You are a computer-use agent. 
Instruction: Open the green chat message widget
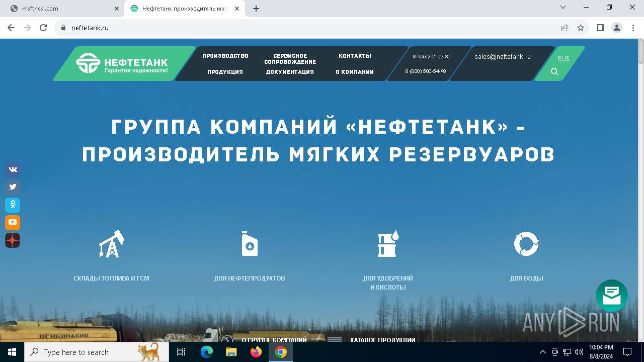pos(612,296)
